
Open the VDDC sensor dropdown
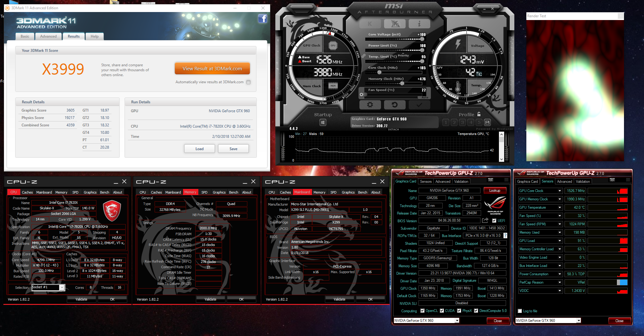pyautogui.click(x=560, y=291)
